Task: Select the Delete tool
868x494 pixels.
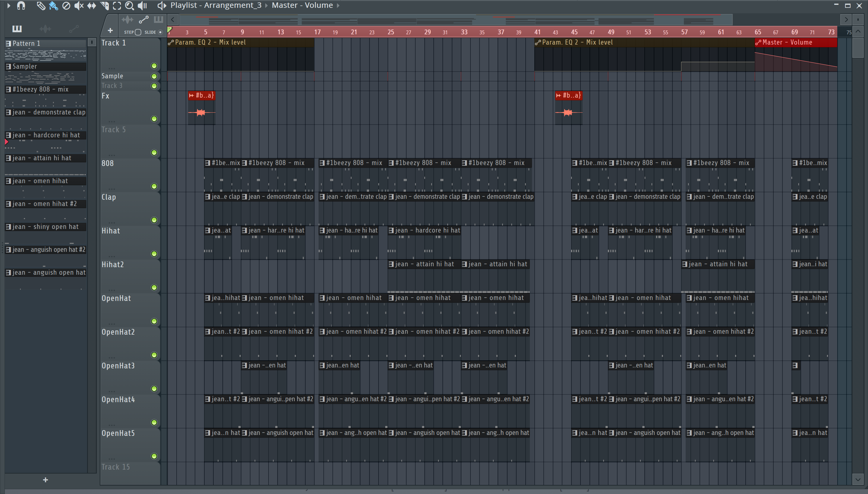Action: pos(66,6)
